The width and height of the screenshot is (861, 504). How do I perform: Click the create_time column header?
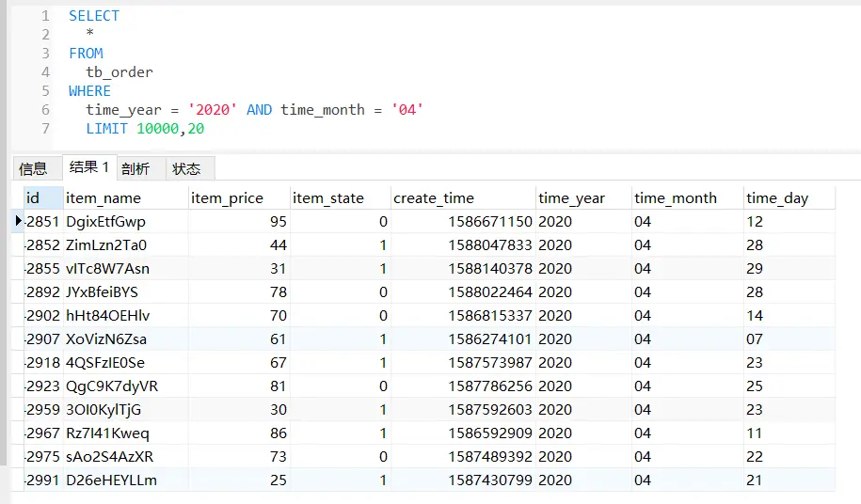tap(434, 197)
